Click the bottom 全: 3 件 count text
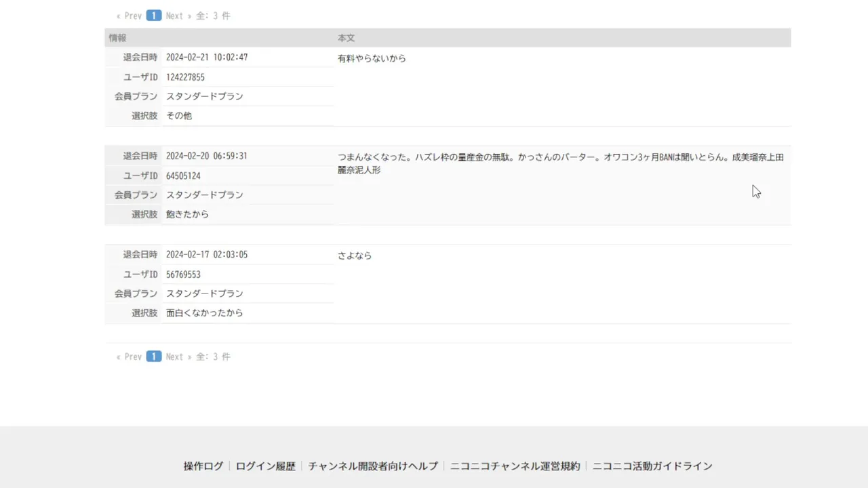Viewport: 868px width, 488px height. 214,357
